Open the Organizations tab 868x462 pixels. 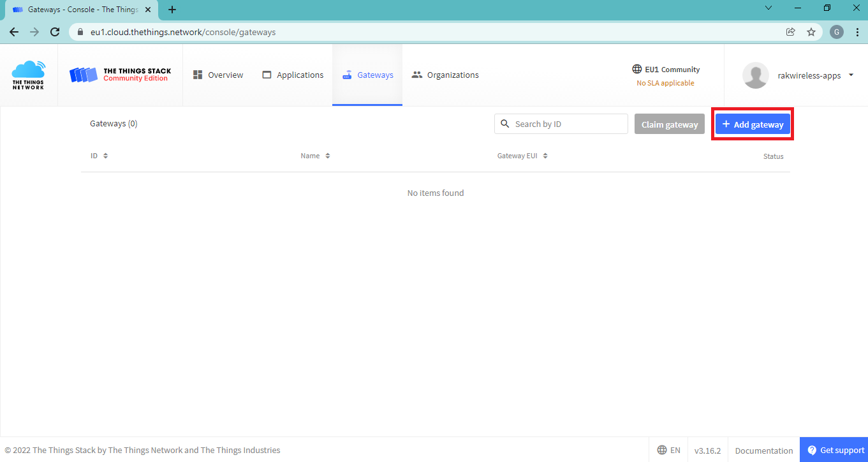click(445, 75)
